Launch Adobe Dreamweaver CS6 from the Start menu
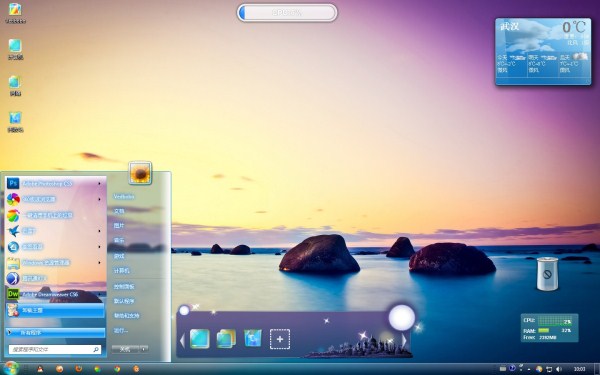The image size is (600, 375). [55, 294]
